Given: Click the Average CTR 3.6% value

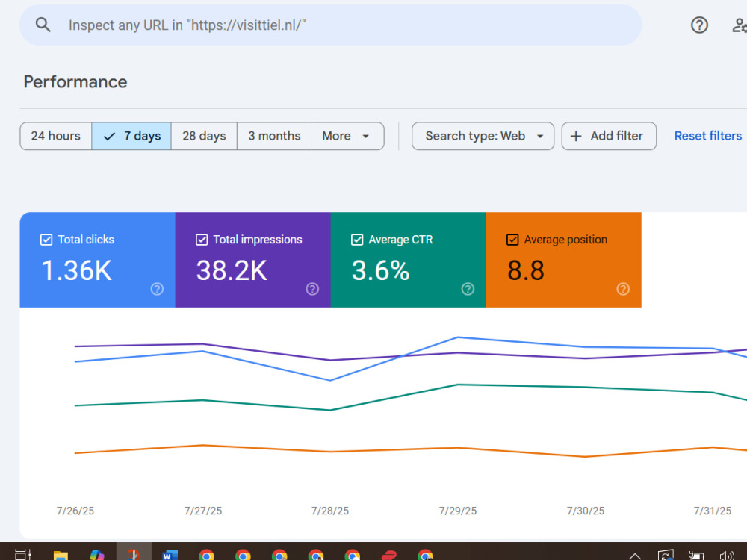Looking at the screenshot, I should [380, 270].
